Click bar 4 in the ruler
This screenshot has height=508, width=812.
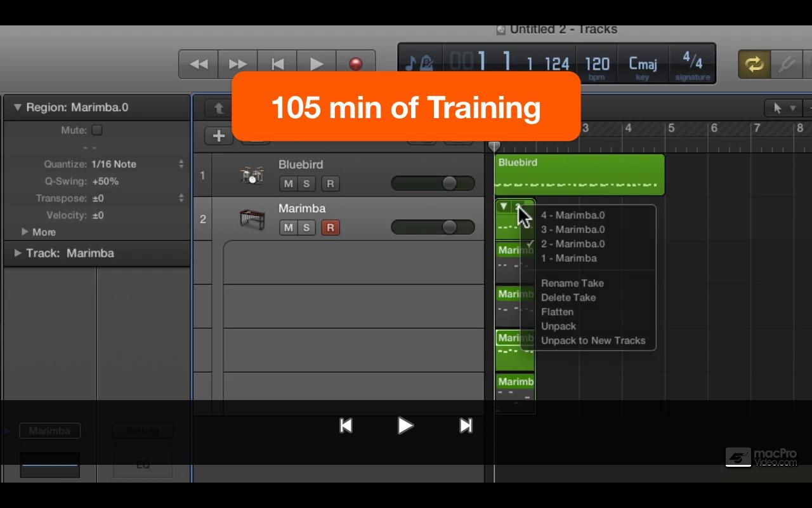pos(628,128)
